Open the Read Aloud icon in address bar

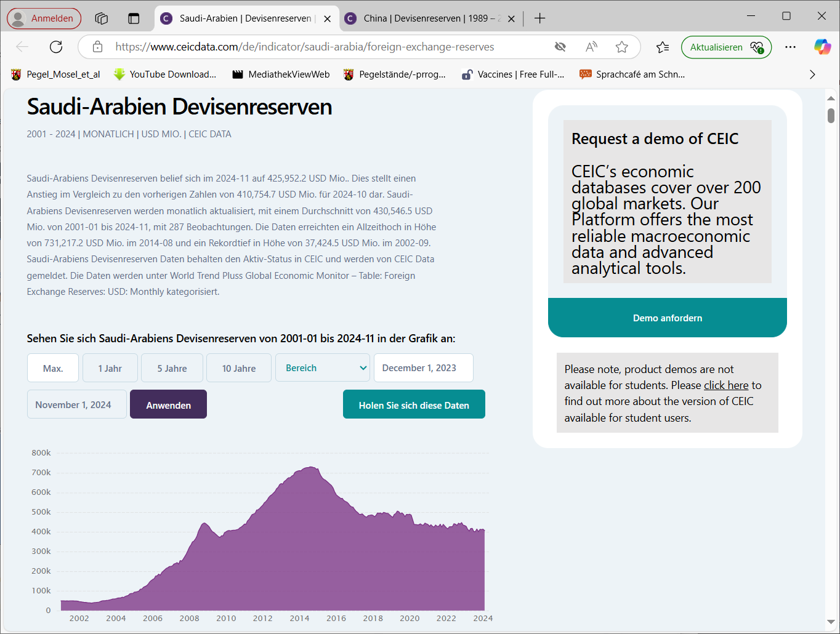pyautogui.click(x=591, y=47)
